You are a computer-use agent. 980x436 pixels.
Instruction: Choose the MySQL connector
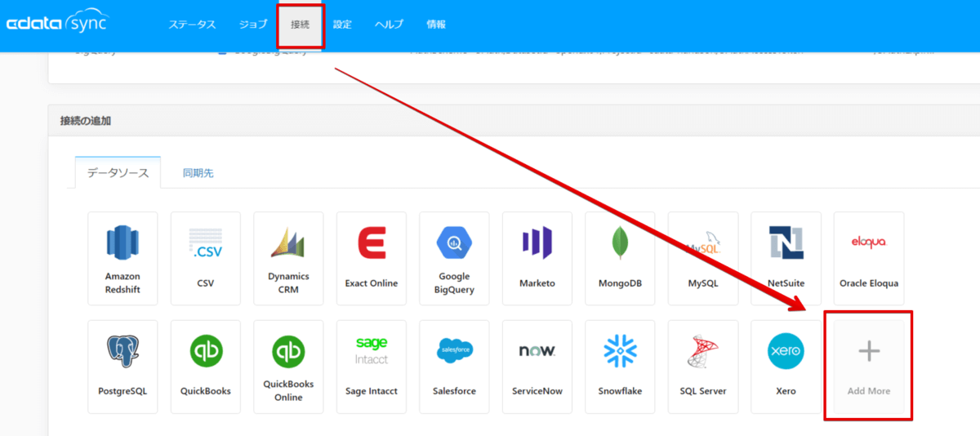point(703,259)
